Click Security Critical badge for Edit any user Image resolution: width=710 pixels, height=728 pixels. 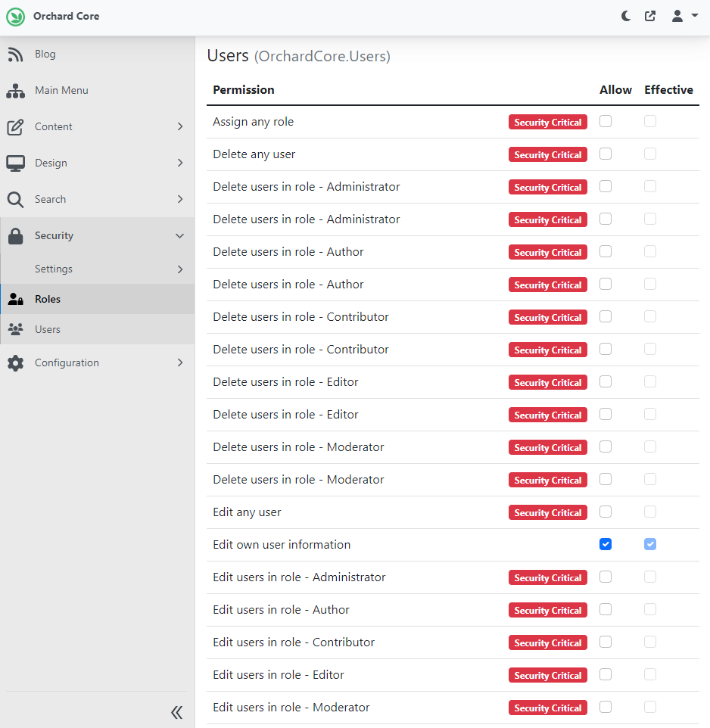point(548,512)
